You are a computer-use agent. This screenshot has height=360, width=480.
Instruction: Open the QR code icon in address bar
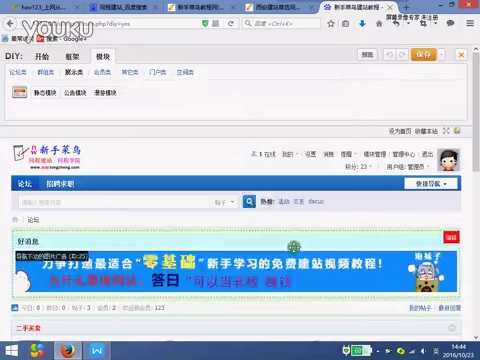coord(216,23)
